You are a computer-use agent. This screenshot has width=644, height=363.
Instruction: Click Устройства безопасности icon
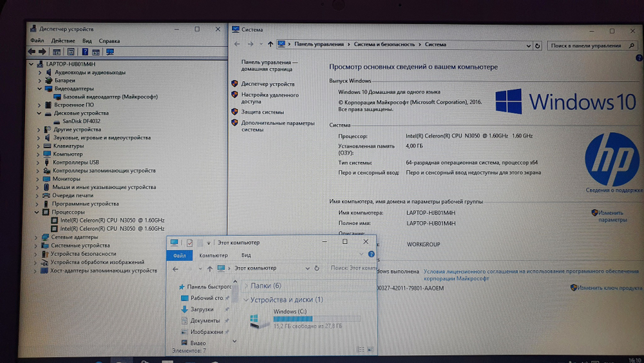point(45,254)
